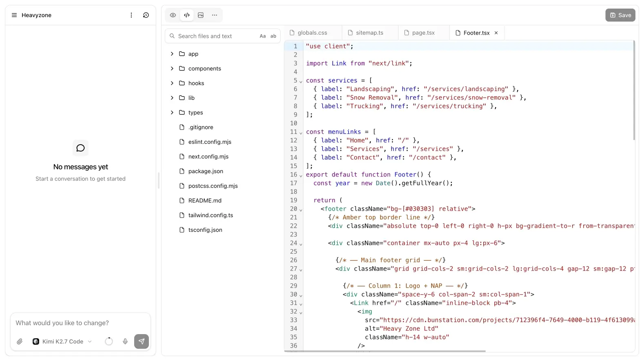Switch to preview eye view
Screen dimensions: 644x361
(x=173, y=15)
